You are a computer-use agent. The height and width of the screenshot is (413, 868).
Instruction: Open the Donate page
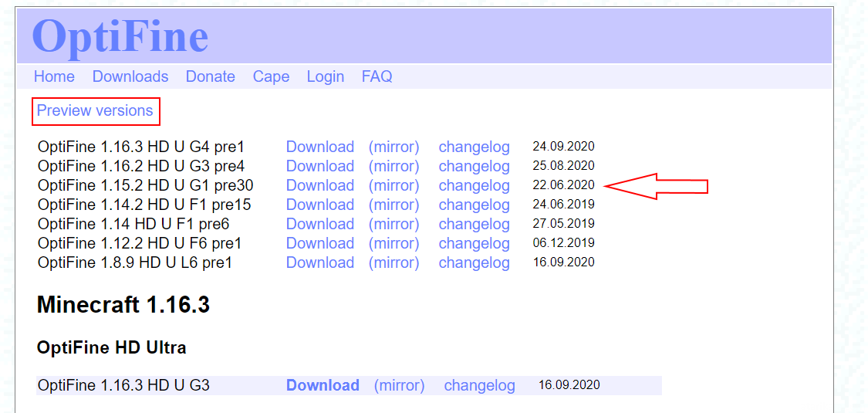pos(211,76)
